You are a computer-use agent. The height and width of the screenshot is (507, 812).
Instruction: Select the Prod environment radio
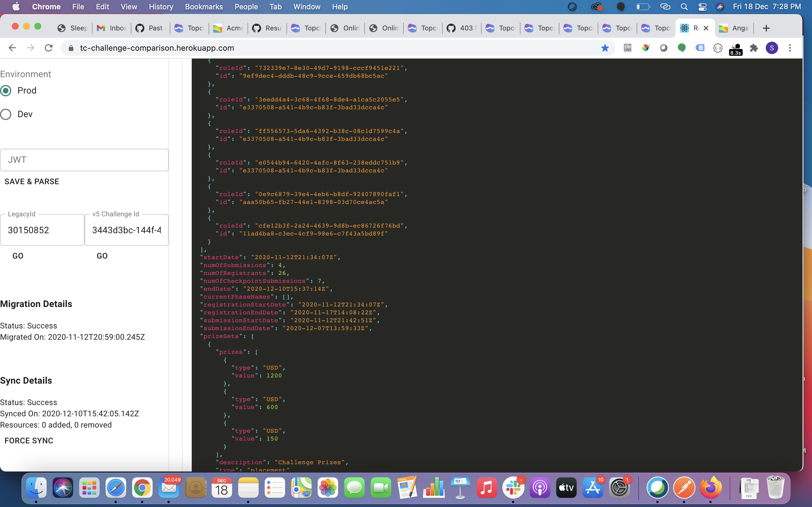pos(6,90)
